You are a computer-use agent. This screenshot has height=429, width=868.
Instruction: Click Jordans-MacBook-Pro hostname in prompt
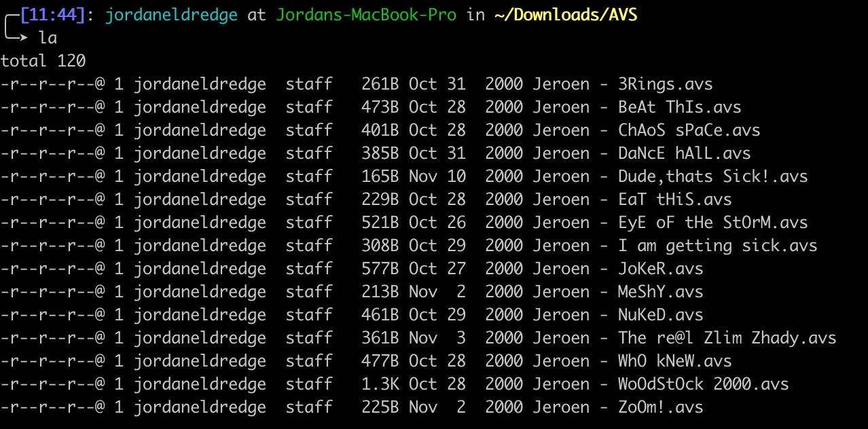click(367, 16)
